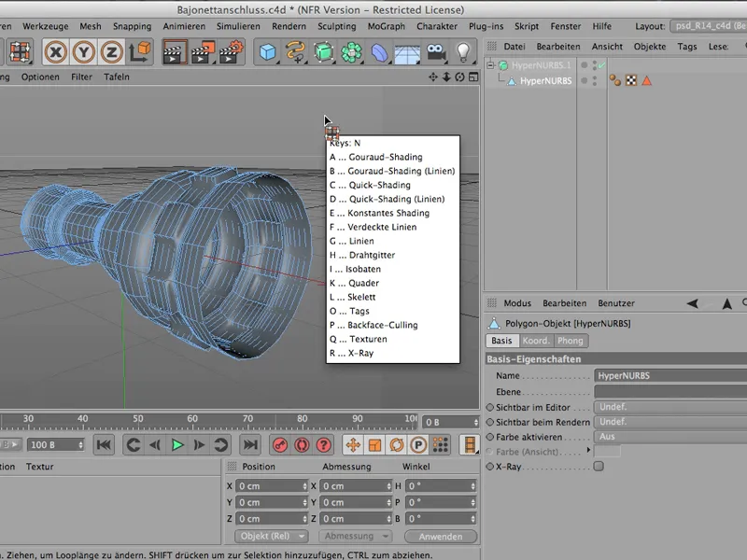Toggle the Z-axis lock icon
This screenshot has width=747, height=560.
click(x=113, y=52)
